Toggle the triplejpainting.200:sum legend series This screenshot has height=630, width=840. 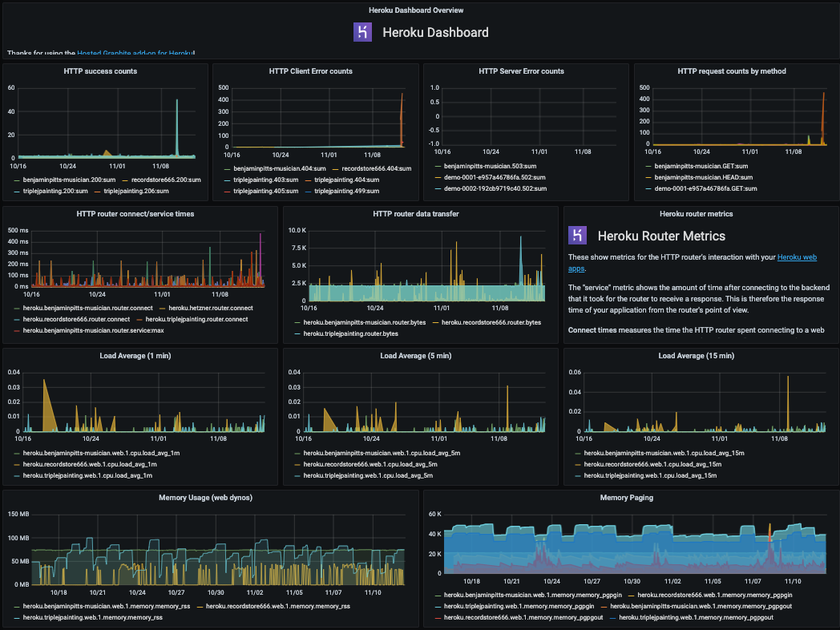click(x=55, y=192)
